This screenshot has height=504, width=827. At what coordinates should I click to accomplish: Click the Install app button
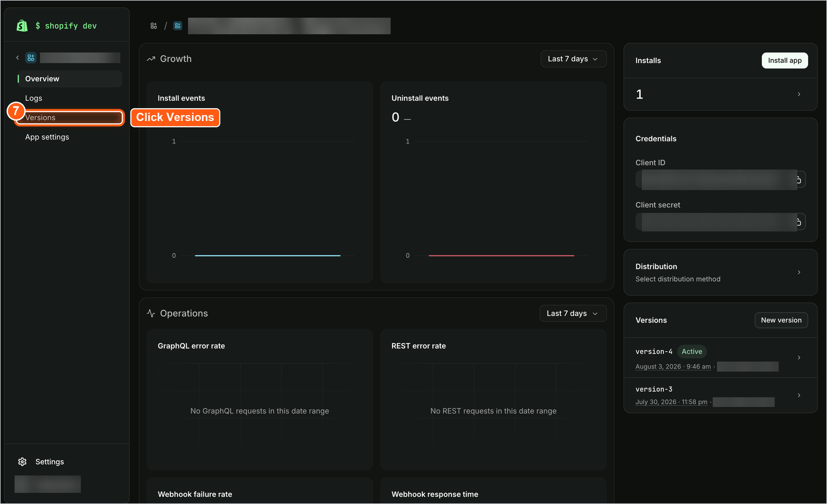tap(785, 60)
